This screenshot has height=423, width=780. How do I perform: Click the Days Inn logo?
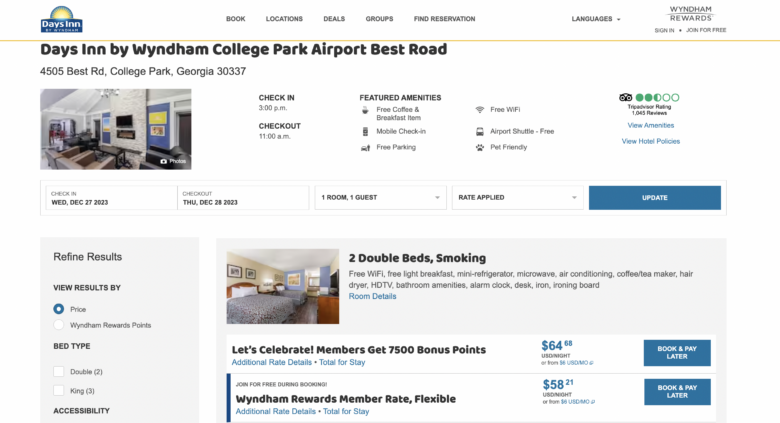[61, 20]
